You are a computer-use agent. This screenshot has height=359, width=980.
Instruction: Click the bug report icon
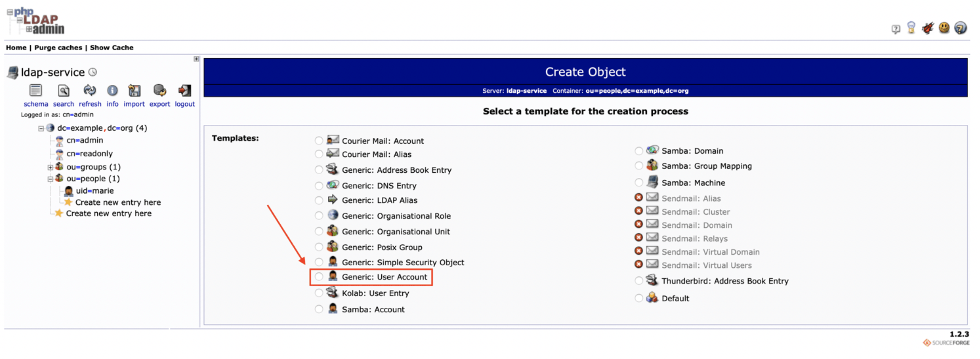[928, 28]
